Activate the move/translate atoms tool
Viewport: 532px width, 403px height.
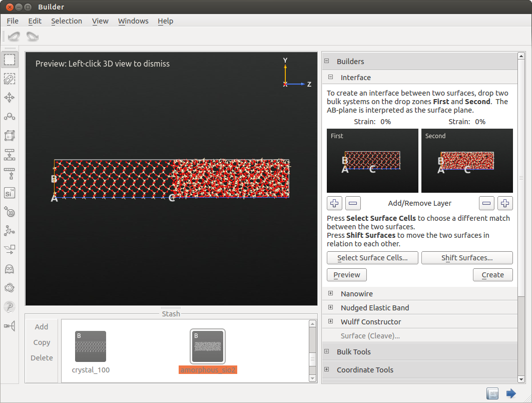10,98
